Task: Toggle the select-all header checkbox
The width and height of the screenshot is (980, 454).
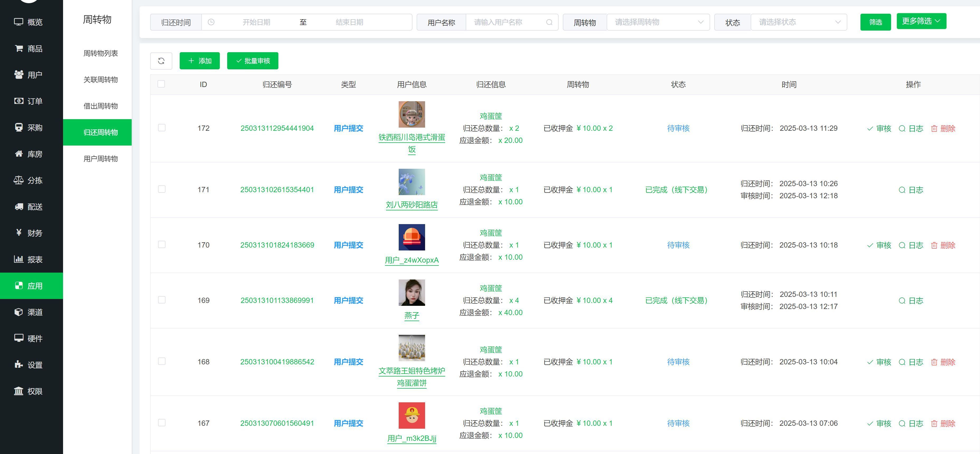Action: 161,84
